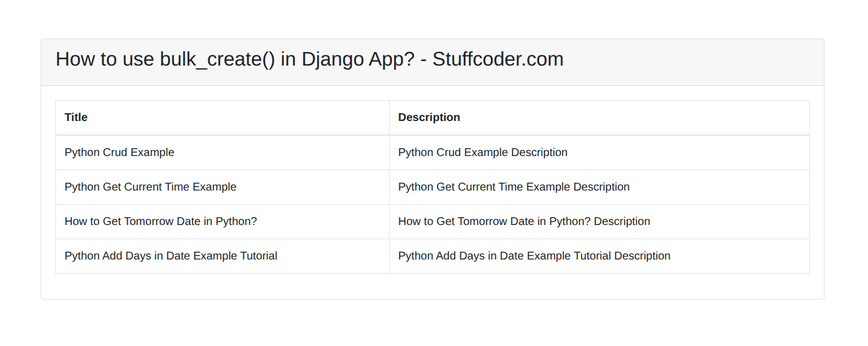
Task: Select How to Get Tomorrow Date title cell
Action: 223,222
